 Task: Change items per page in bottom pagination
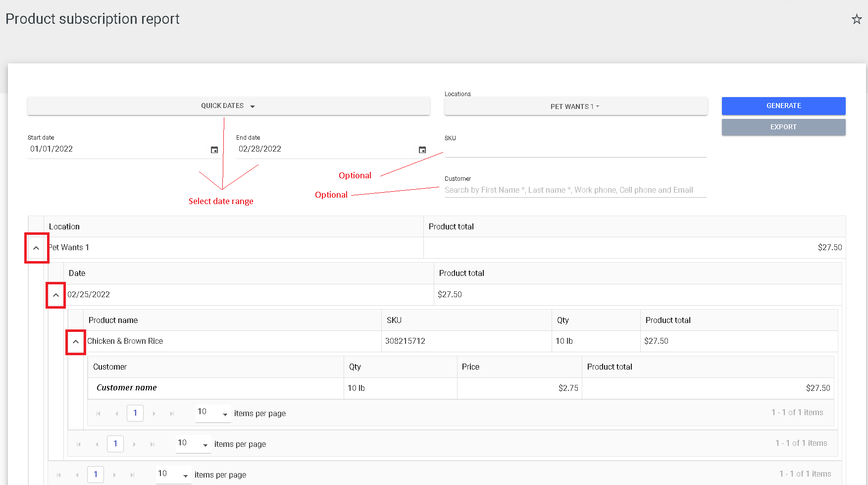pyautogui.click(x=186, y=474)
